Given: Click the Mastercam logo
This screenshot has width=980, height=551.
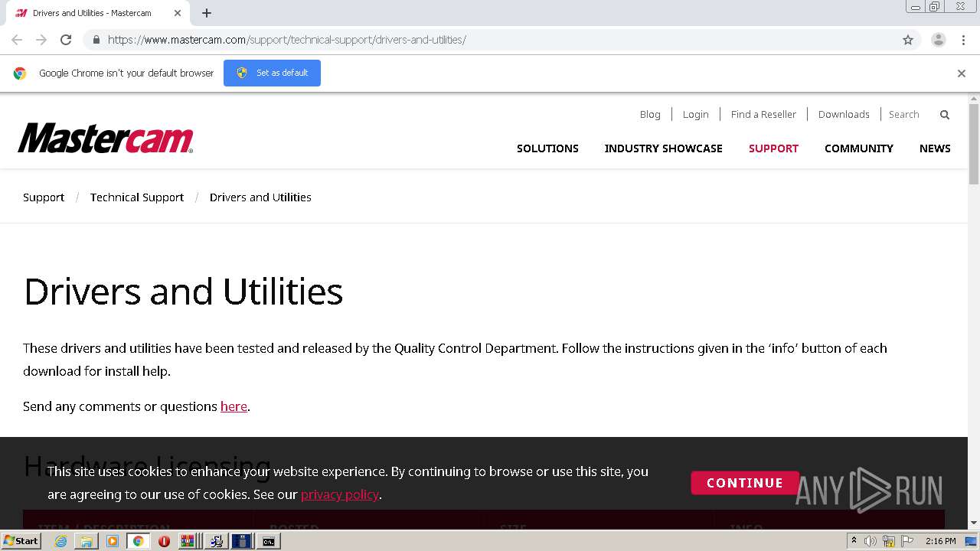Looking at the screenshot, I should click(x=106, y=139).
